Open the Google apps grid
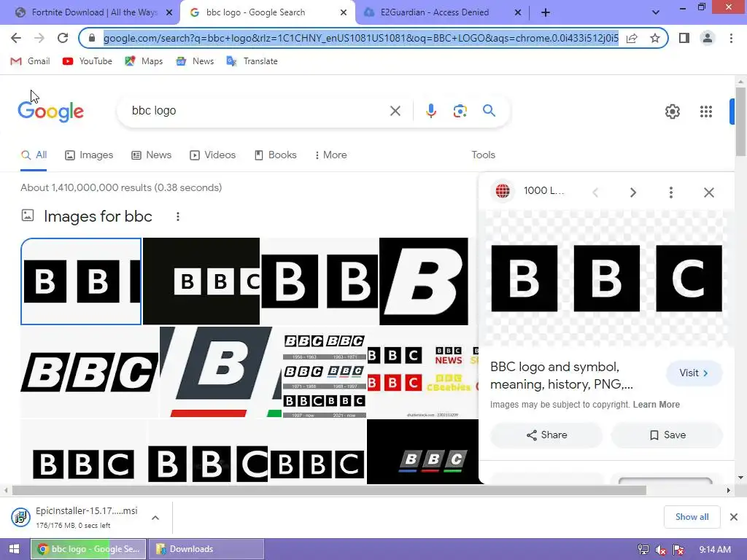This screenshot has width=747, height=560. click(706, 112)
